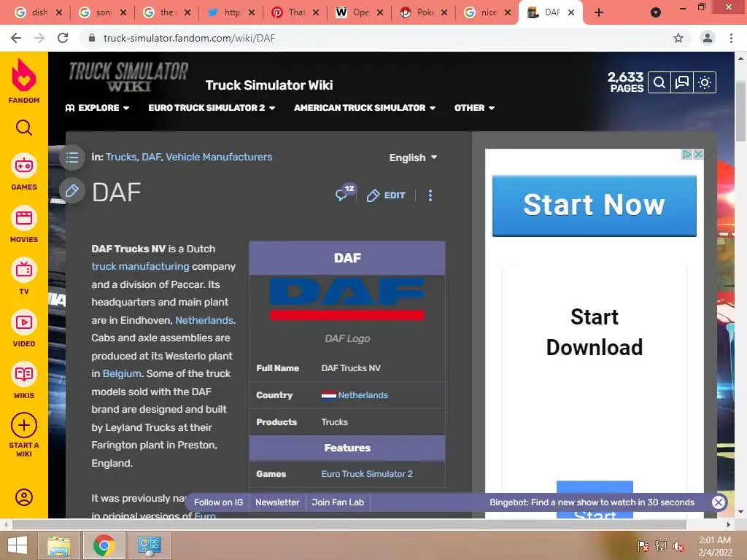Click the address bar URL
The image size is (747, 560).
pyautogui.click(x=189, y=38)
